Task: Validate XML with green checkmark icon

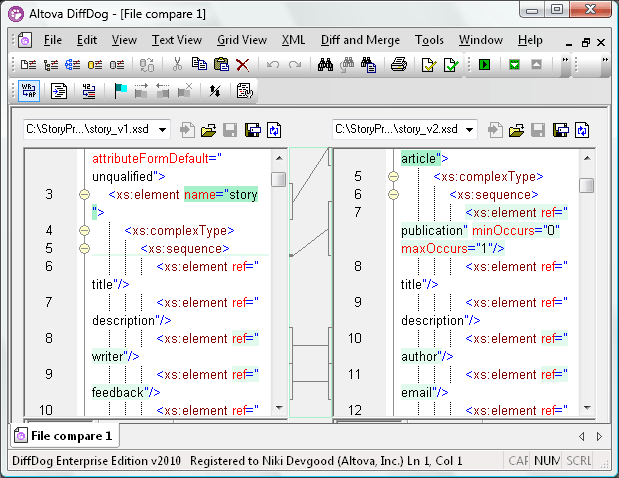Action: pos(451,64)
